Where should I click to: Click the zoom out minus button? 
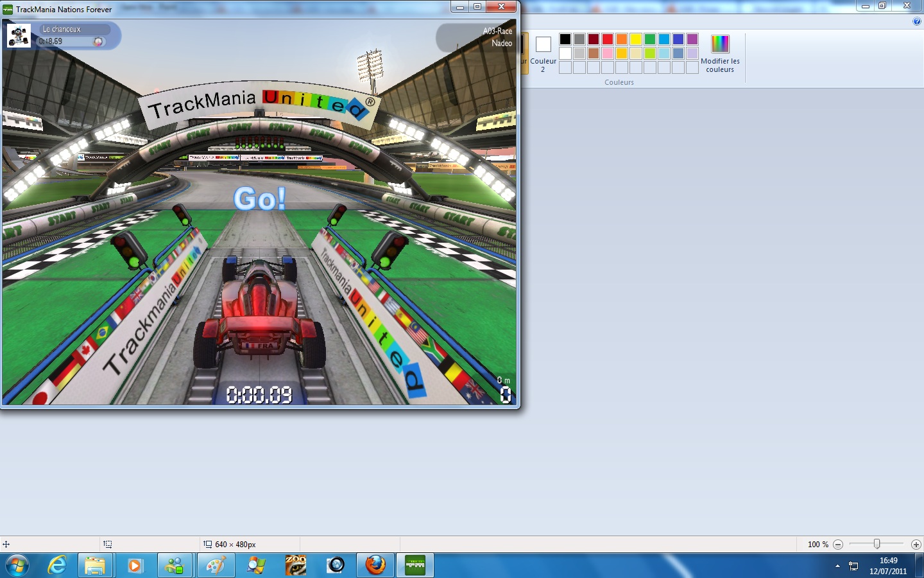[838, 544]
